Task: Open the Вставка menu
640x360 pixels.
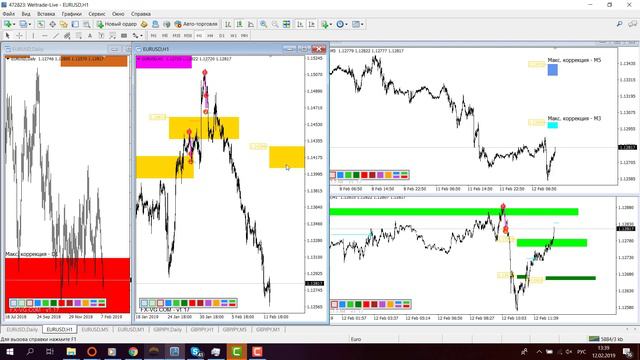Action: [x=46, y=14]
